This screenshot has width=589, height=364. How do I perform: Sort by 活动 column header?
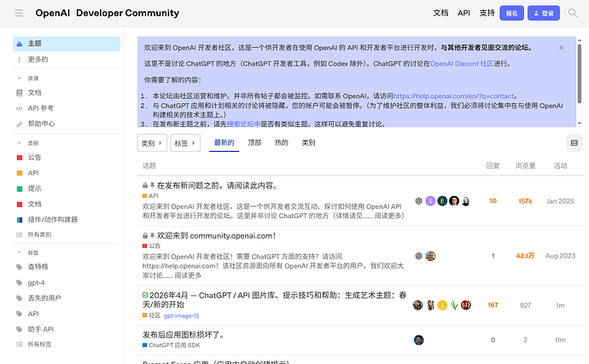click(x=560, y=166)
